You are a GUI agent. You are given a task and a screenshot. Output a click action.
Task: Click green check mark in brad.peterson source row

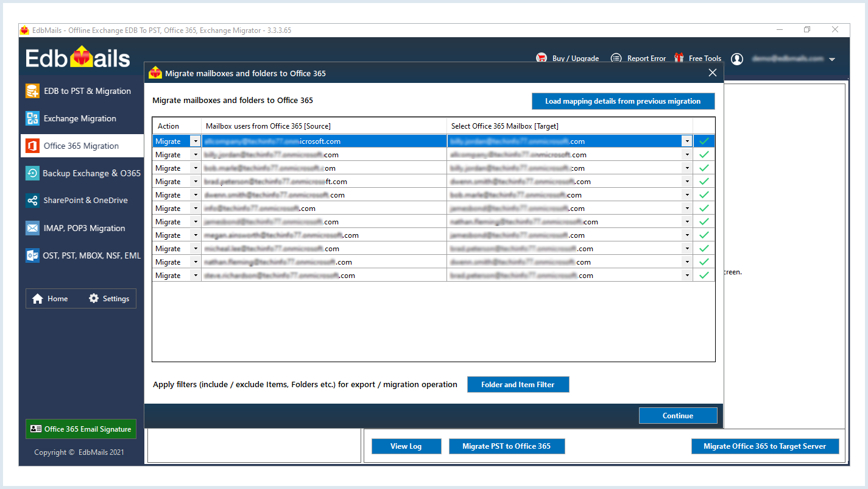point(704,182)
